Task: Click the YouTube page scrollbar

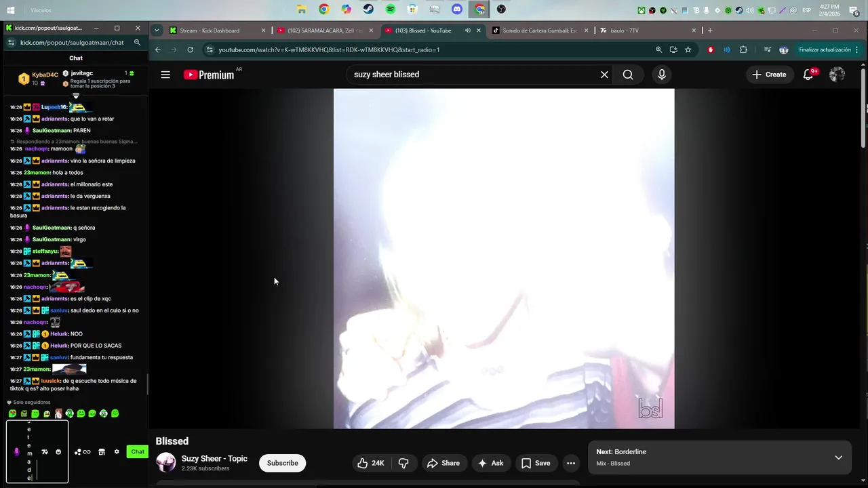Action: [x=865, y=108]
